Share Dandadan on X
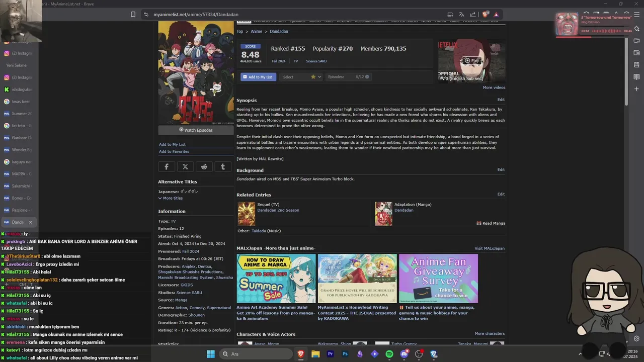 pyautogui.click(x=185, y=166)
